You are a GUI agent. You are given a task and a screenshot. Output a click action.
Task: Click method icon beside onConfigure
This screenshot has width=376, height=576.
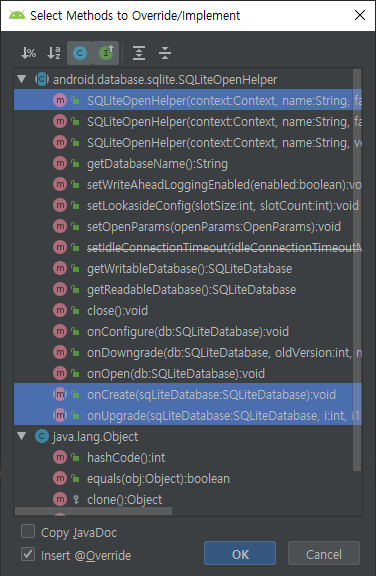[60, 331]
